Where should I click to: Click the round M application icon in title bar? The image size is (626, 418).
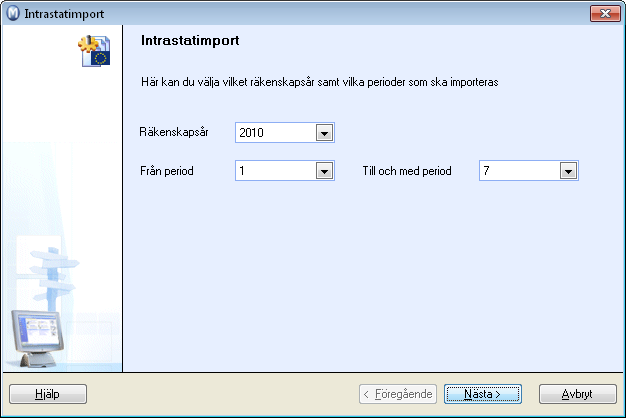tap(13, 13)
